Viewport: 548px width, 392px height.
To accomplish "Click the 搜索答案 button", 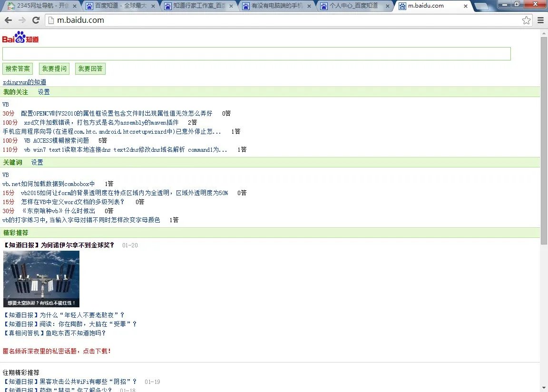I will tap(17, 69).
